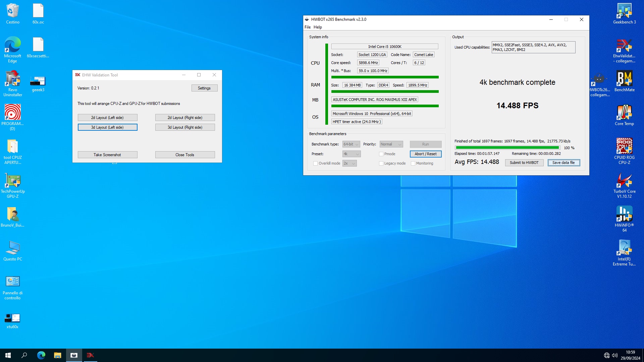Select the geeek3 desktop icon
This screenshot has width=644, height=362.
coord(38,83)
